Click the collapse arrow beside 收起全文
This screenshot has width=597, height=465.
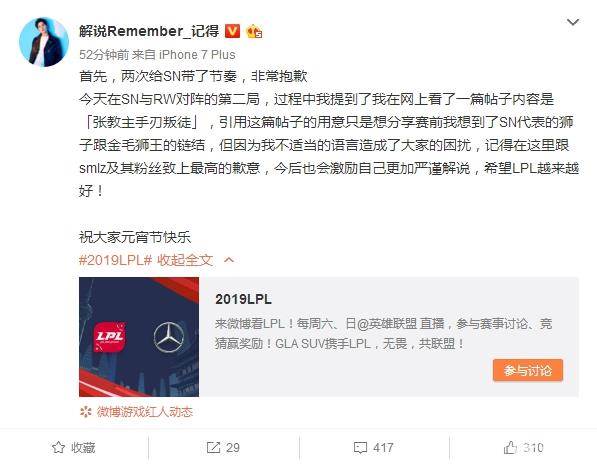click(229, 260)
